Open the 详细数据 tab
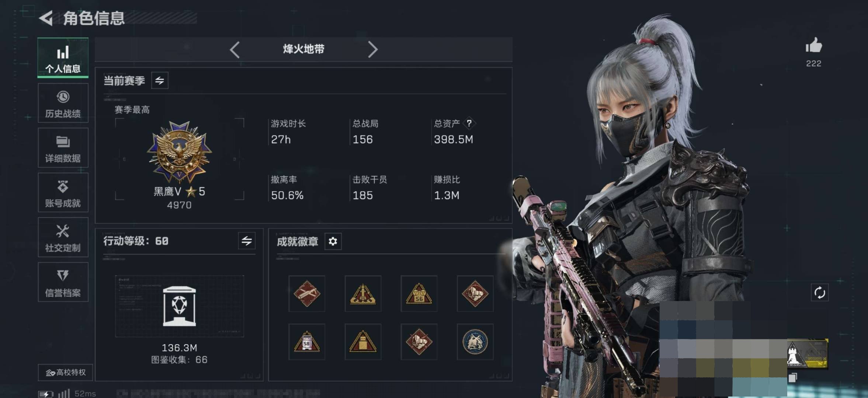 [x=63, y=148]
